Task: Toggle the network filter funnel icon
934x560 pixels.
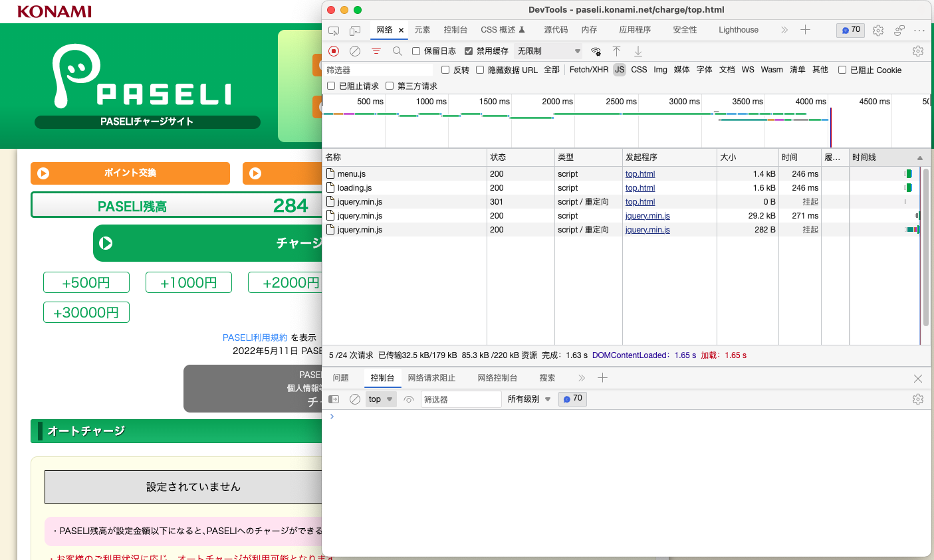Action: [x=376, y=51]
